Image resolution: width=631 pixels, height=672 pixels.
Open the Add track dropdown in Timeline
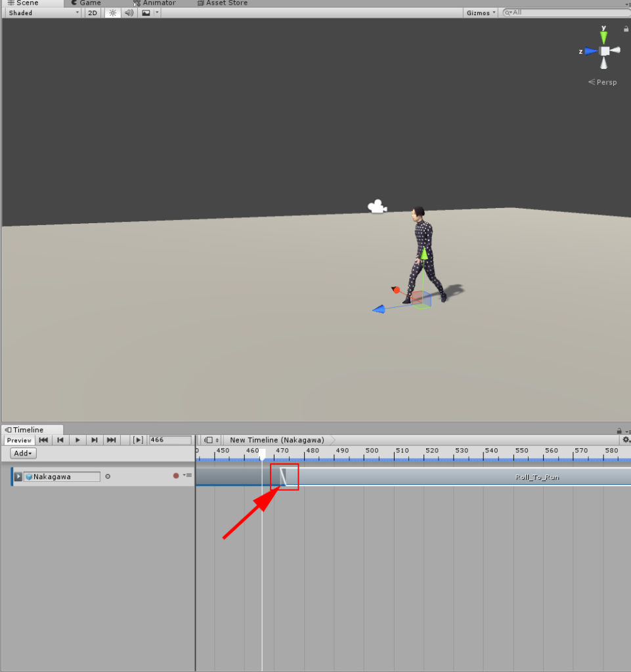tap(22, 453)
